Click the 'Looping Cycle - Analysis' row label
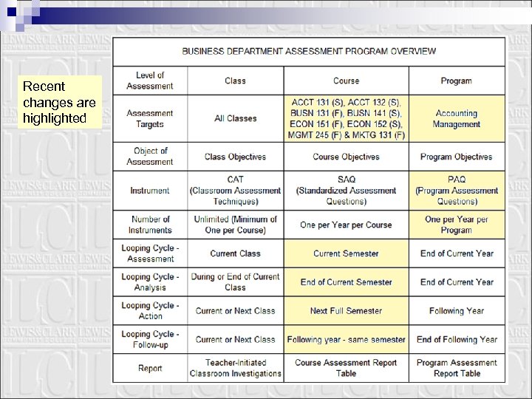Screen dimensions: 532x399 coord(150,282)
